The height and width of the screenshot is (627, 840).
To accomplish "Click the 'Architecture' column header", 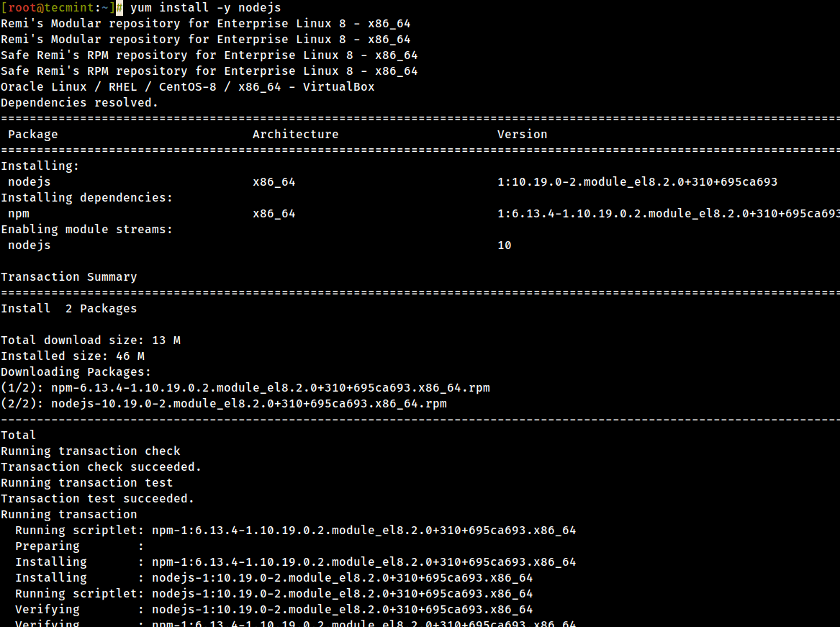I will 295,135.
